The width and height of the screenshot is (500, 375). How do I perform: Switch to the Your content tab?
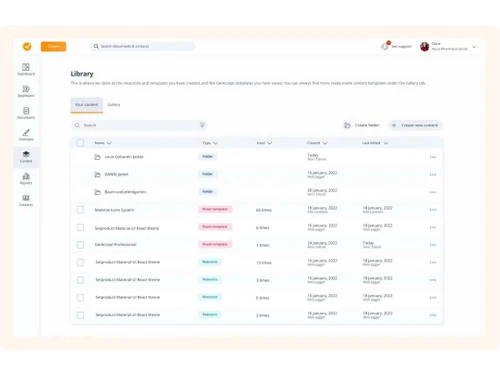[87, 105]
